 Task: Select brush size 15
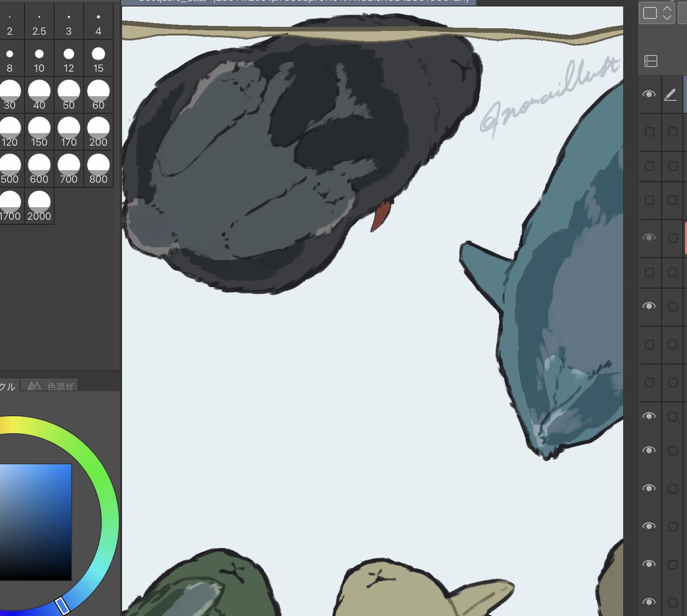pos(98,58)
